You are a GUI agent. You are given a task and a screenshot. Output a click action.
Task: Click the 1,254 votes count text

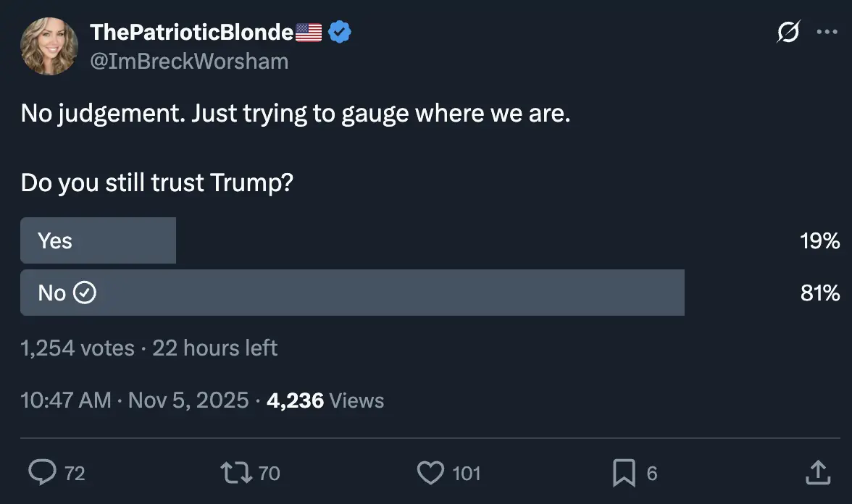pyautogui.click(x=78, y=348)
